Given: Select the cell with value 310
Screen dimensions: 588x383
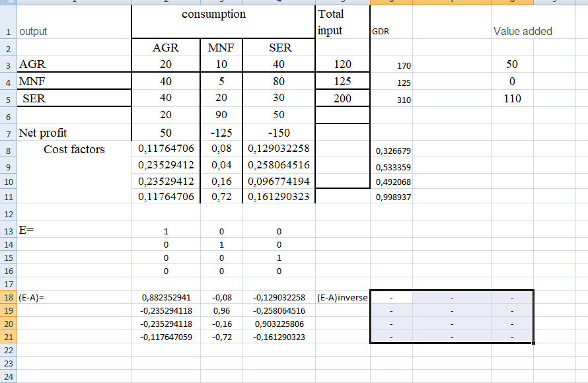Looking at the screenshot, I should pyautogui.click(x=403, y=100).
